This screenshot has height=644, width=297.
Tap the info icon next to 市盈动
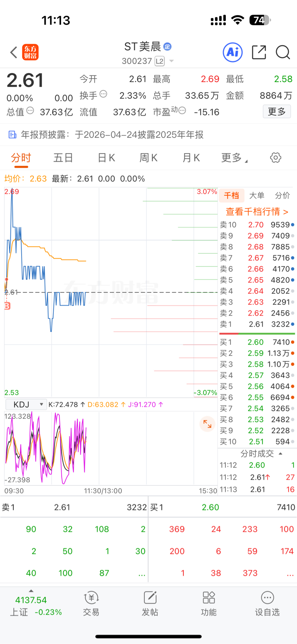(x=183, y=111)
